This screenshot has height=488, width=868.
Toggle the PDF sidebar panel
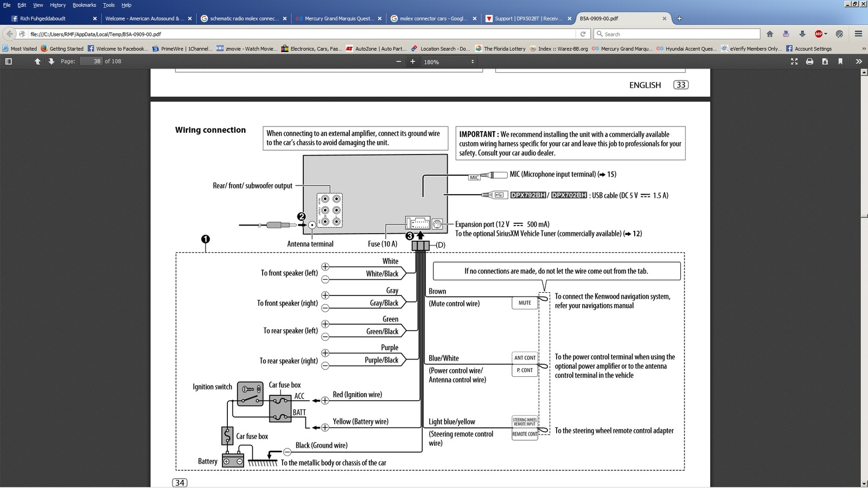[9, 61]
